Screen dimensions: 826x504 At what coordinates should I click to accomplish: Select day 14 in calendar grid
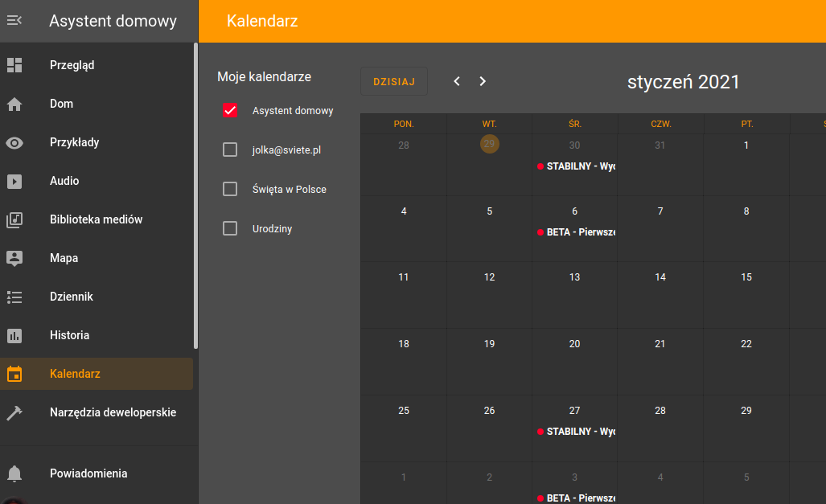click(660, 277)
